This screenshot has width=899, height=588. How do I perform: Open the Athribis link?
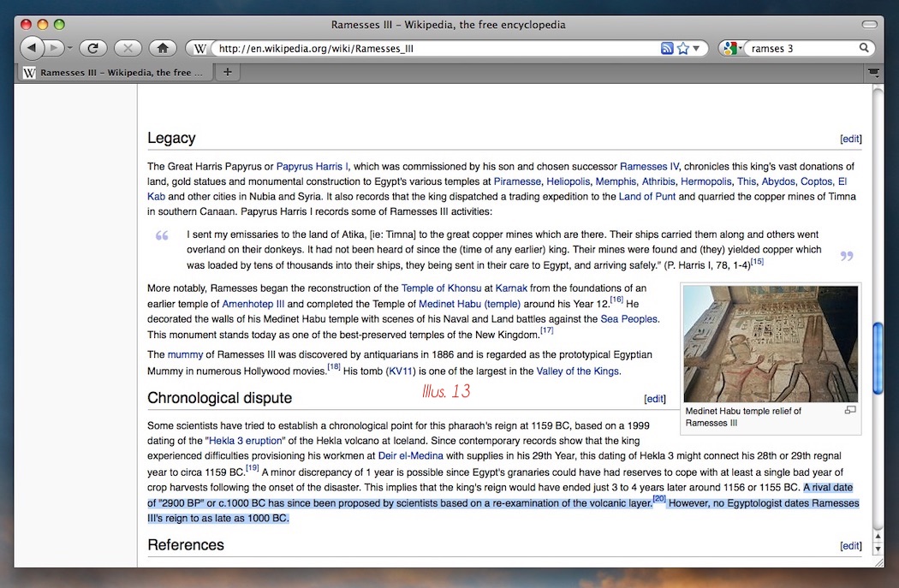click(x=658, y=181)
